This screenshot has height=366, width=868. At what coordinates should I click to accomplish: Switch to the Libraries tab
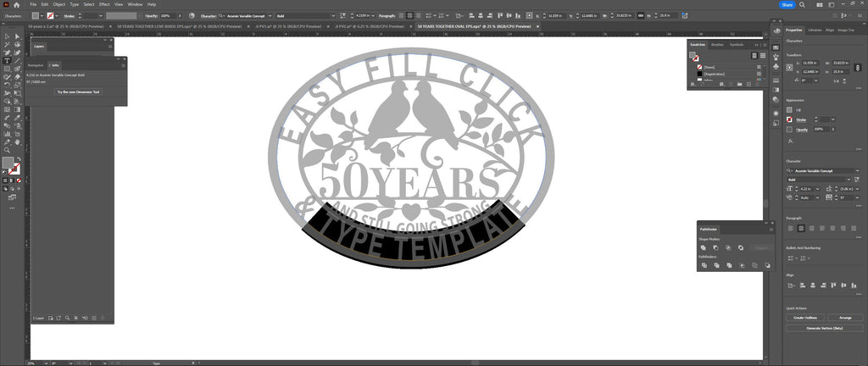click(x=815, y=30)
